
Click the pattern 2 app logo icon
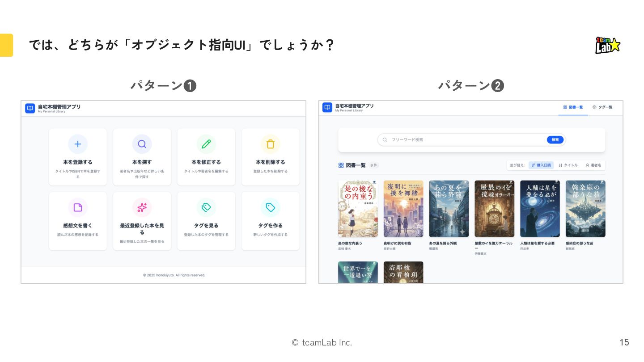327,107
